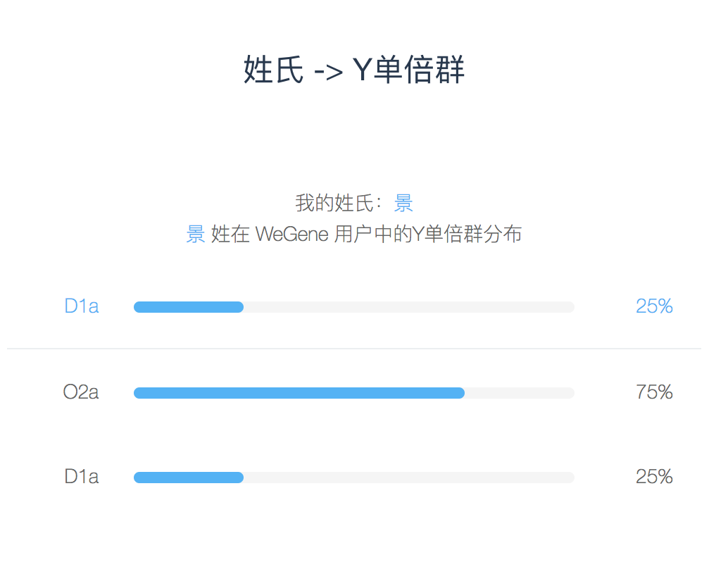Click the divider line below the highlighted row
Screen dimensions: 728x586
(x=353, y=348)
